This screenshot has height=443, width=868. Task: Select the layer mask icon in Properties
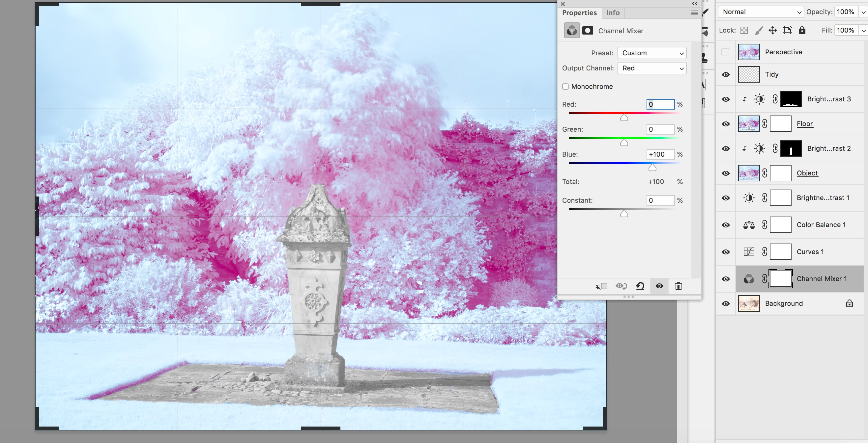(587, 31)
